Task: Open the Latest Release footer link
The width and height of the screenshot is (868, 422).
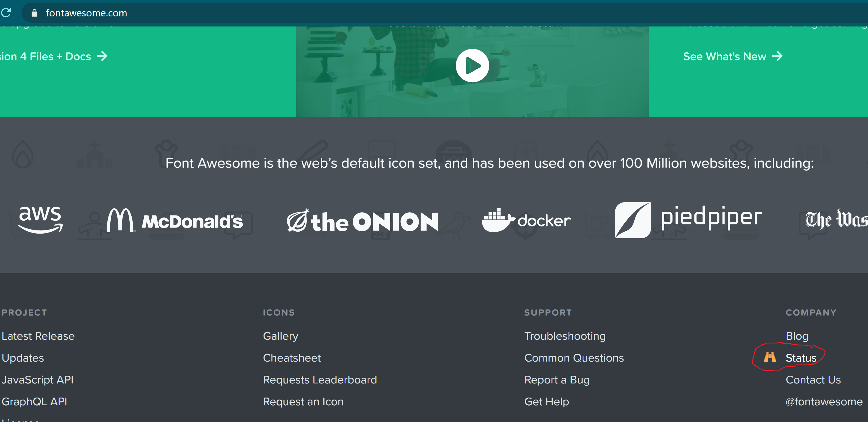Action: coord(38,336)
